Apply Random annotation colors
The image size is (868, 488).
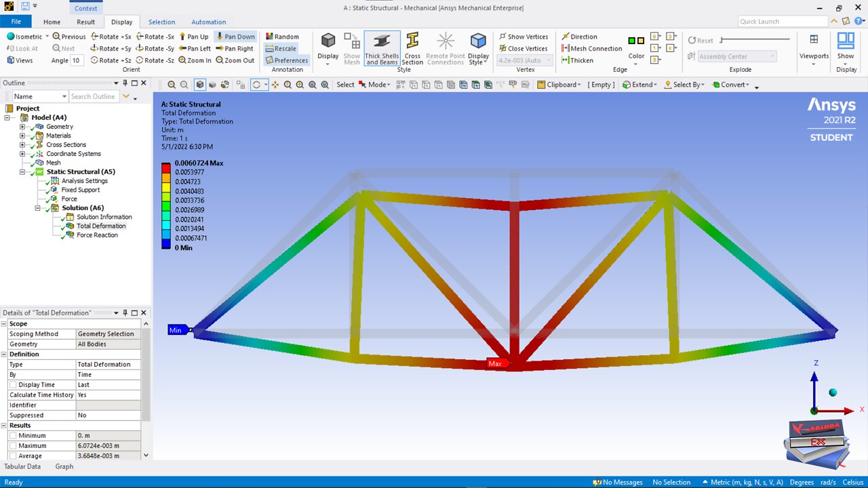282,37
